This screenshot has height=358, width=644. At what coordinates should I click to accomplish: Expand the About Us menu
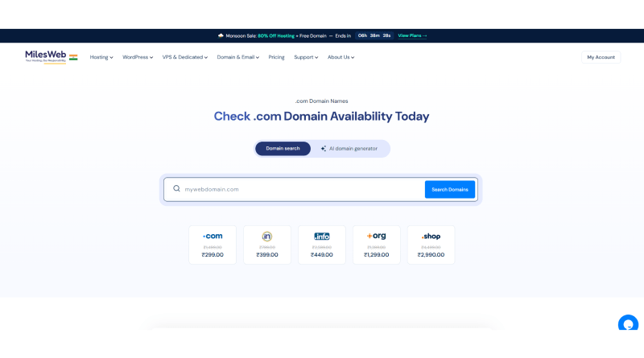coord(341,57)
